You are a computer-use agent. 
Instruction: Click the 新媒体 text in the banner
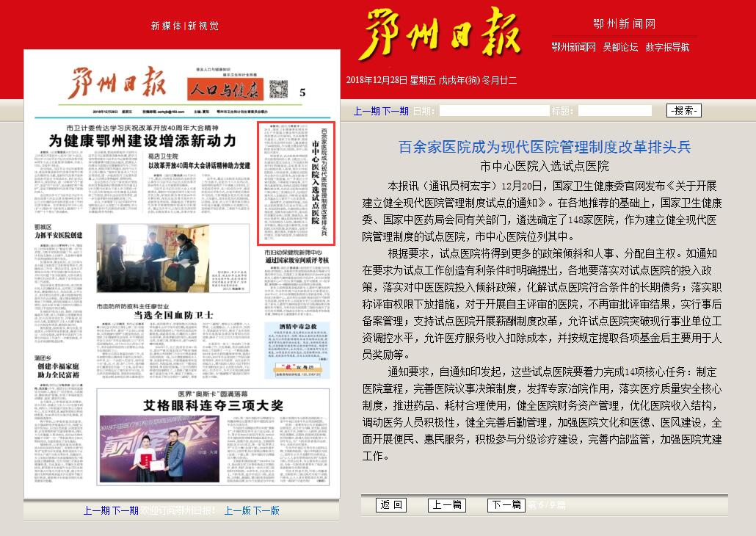pyautogui.click(x=166, y=26)
